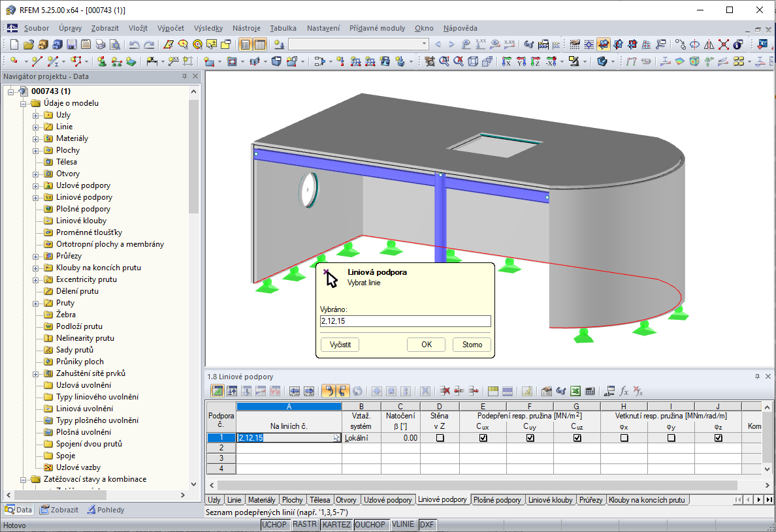Click the wireframe cube display icon
Screen dimensions: 776x532
tap(473, 61)
